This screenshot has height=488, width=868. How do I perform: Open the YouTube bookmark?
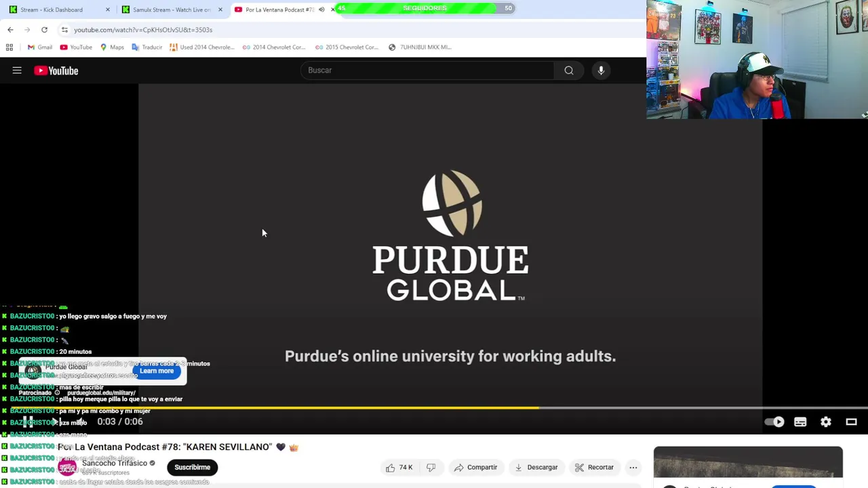[x=76, y=47]
